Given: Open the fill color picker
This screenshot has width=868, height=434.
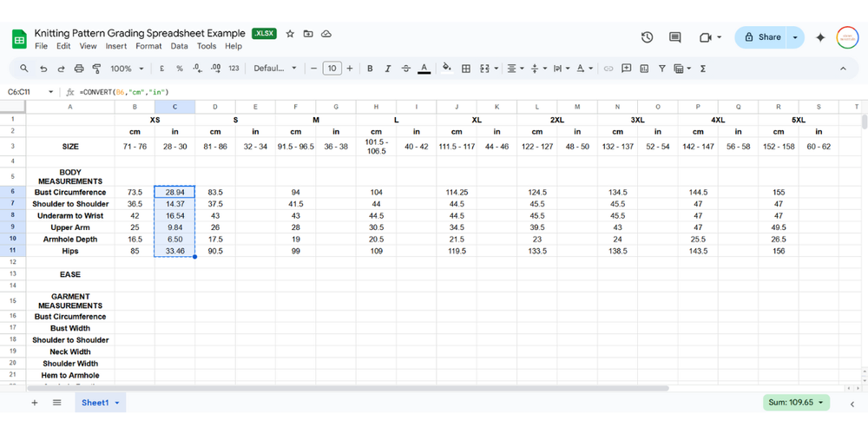Looking at the screenshot, I should [447, 69].
